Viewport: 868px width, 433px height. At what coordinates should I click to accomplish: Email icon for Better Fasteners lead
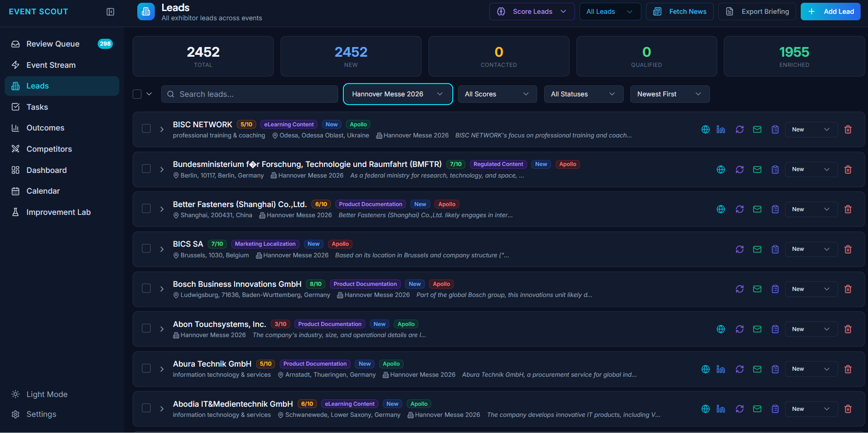[x=757, y=209]
